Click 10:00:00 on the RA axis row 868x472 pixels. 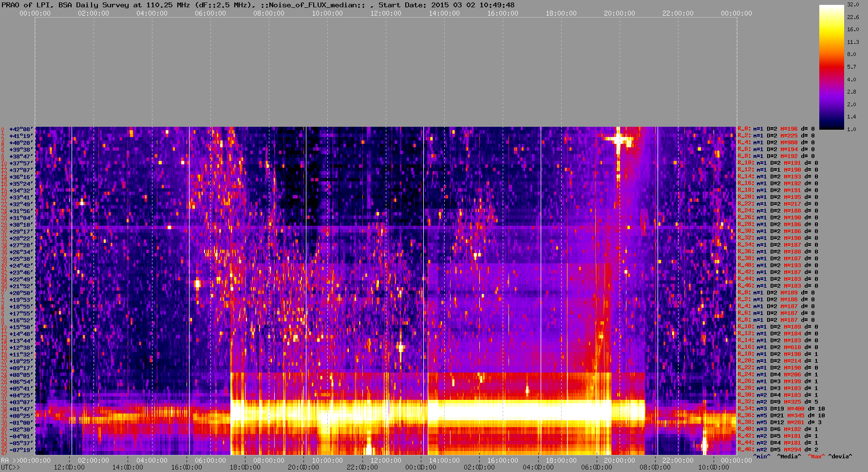pyautogui.click(x=327, y=461)
